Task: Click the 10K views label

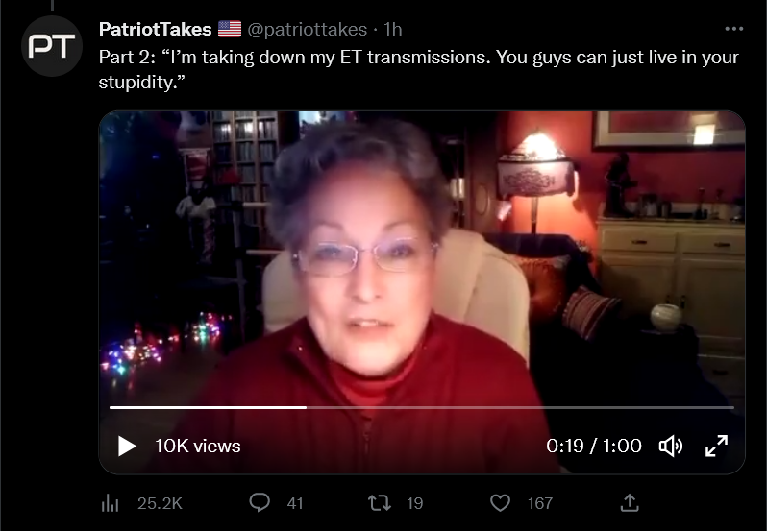Action: pyautogui.click(x=198, y=446)
